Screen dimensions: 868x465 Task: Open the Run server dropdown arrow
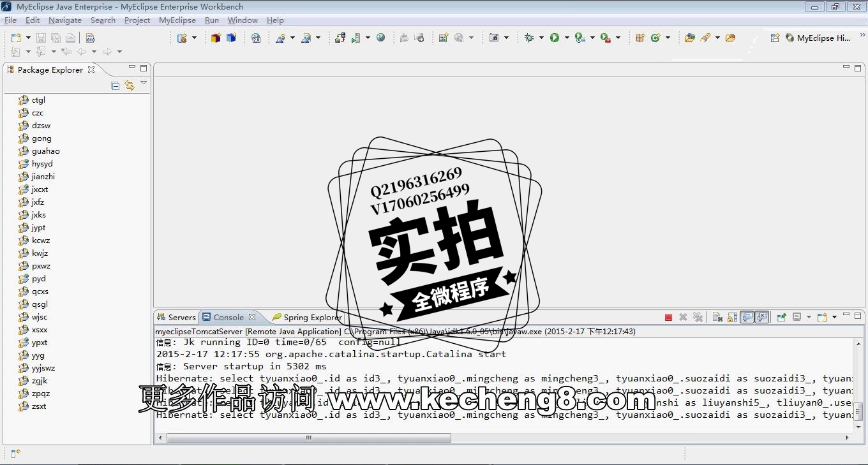point(368,38)
